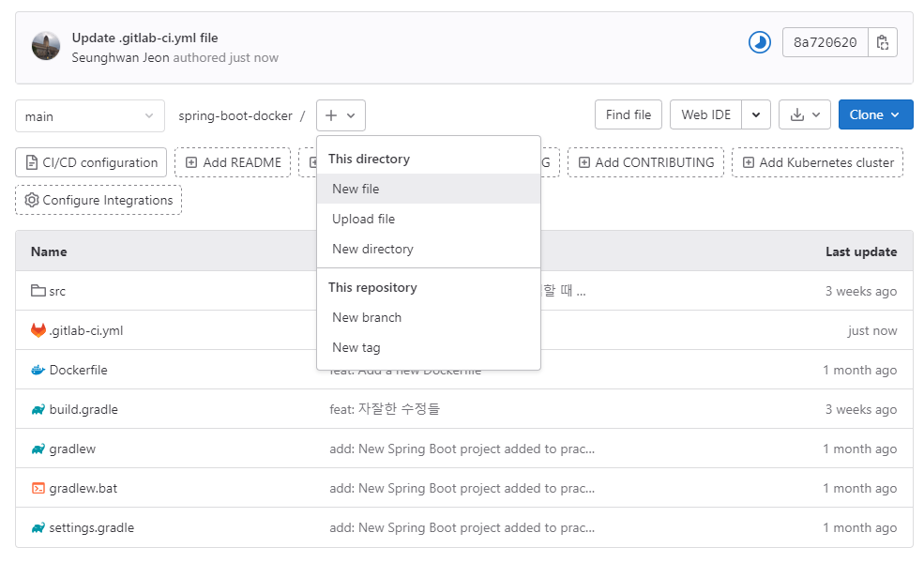
Task: Open Seunghwan Jeon's avatar image
Action: pos(45,46)
